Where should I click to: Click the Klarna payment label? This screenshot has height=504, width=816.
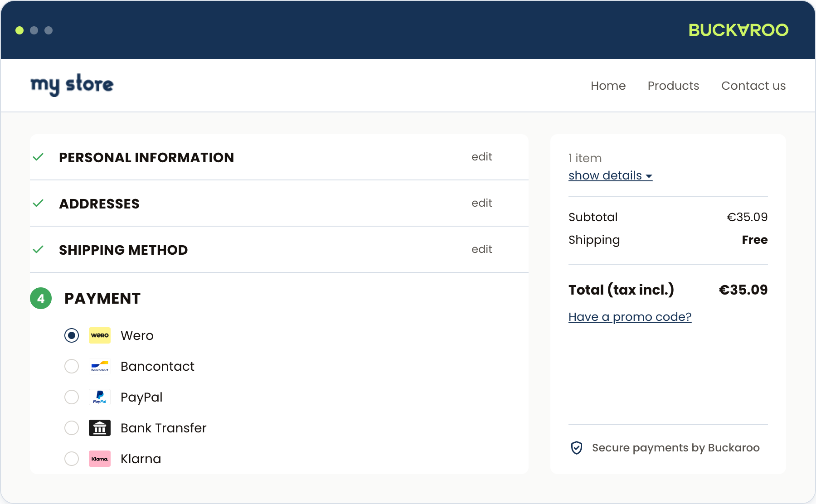point(141,459)
